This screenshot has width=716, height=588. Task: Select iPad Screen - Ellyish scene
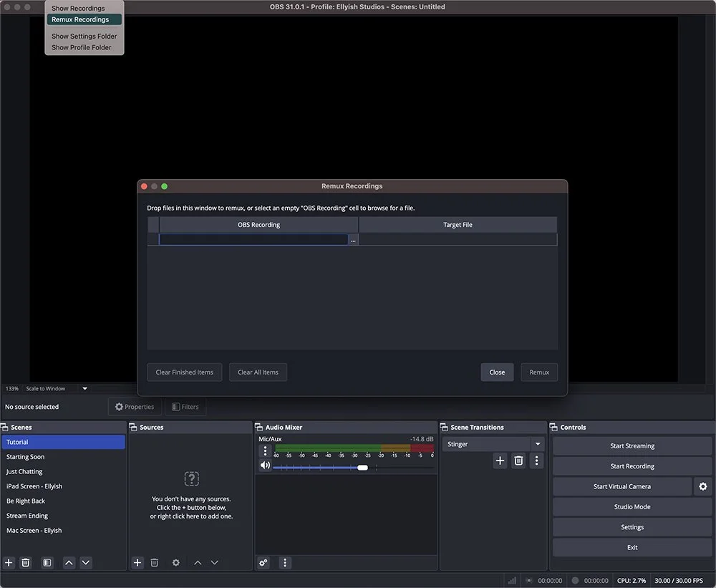64,486
